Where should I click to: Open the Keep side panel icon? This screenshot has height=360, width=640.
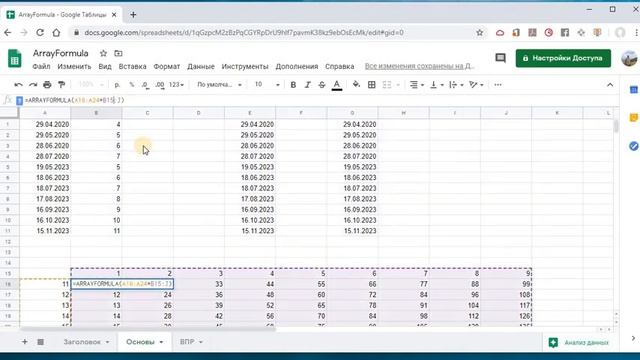point(633,118)
